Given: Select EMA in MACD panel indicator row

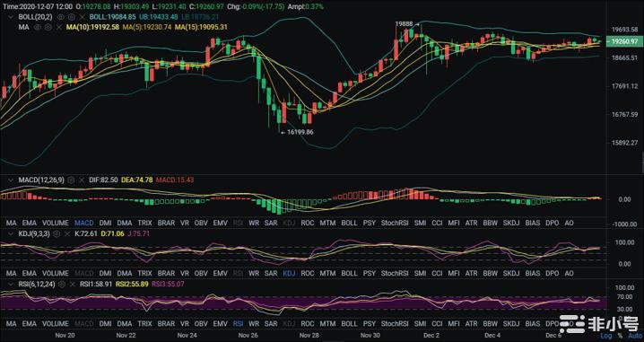Looking at the screenshot, I should click(30, 224).
